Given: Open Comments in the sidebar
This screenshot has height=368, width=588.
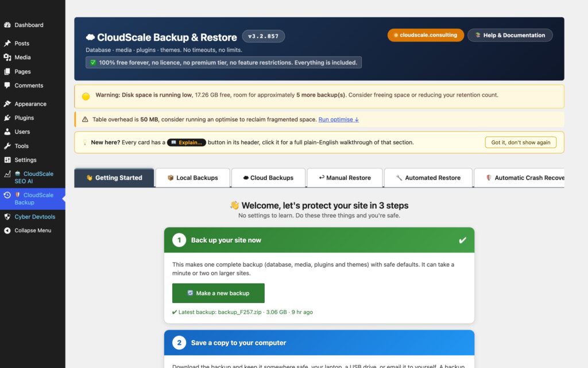Looking at the screenshot, I should (x=29, y=85).
